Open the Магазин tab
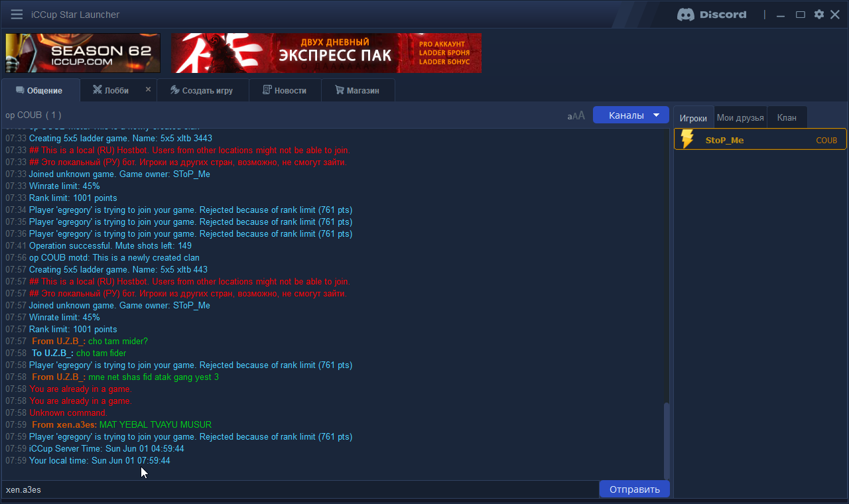This screenshot has width=849, height=504. [358, 90]
